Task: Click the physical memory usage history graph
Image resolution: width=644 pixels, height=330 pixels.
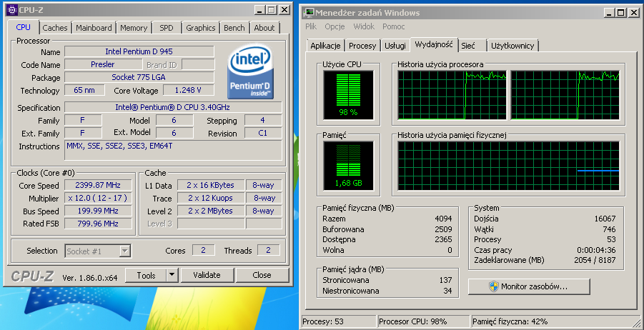Action: pyautogui.click(x=508, y=166)
